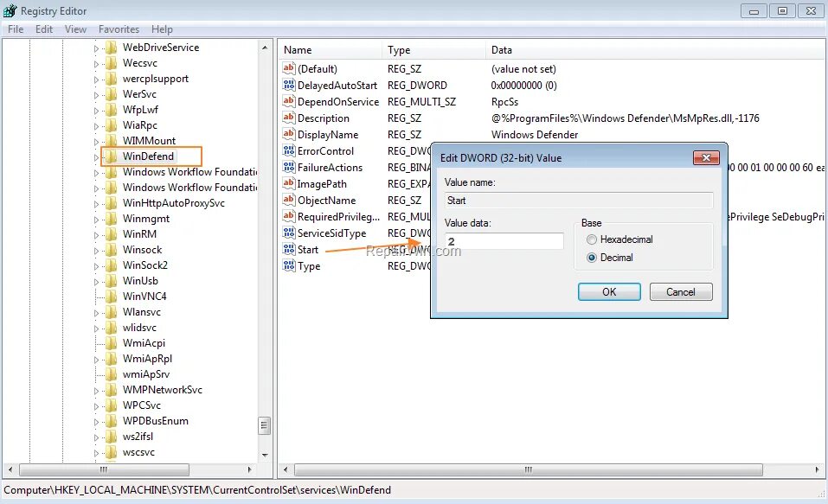Viewport: 828px width, 504px height.
Task: Open the Help menu
Action: (162, 29)
